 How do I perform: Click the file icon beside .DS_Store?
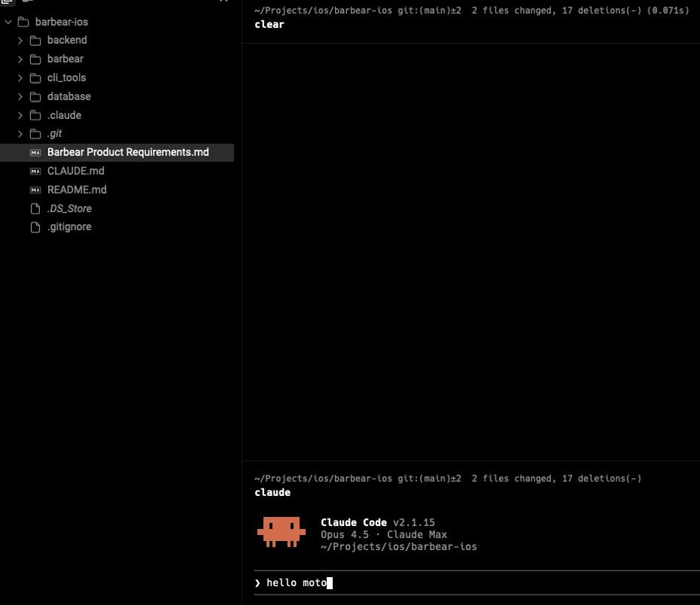[35, 208]
